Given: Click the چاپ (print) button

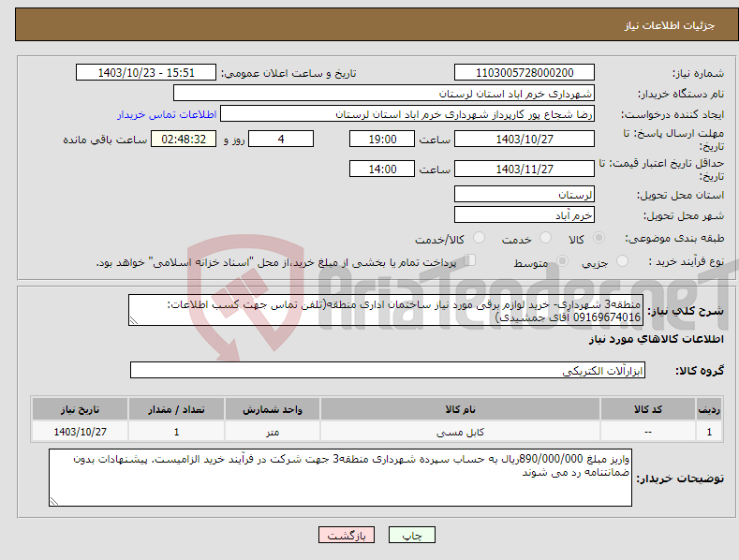Looking at the screenshot, I should (x=411, y=536).
